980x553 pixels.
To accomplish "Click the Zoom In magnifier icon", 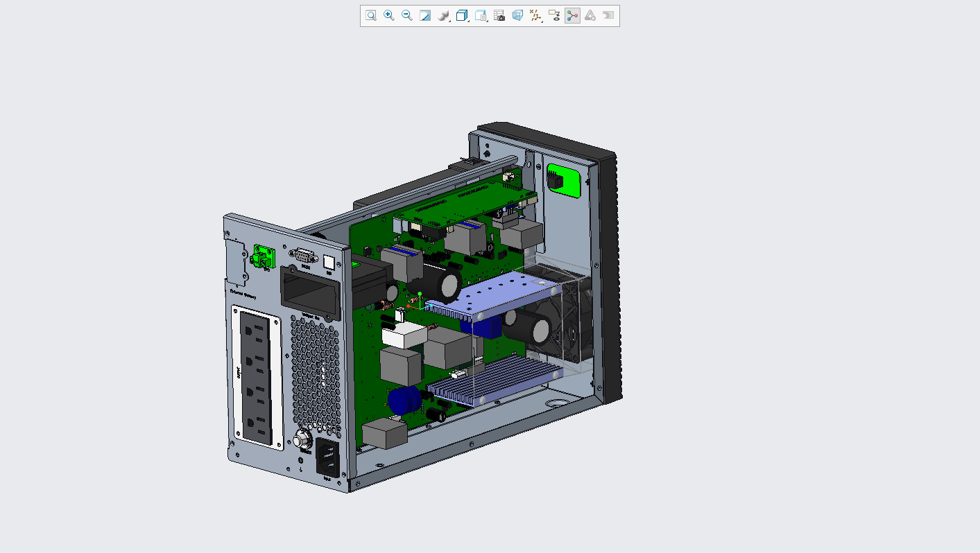I will pos(389,15).
